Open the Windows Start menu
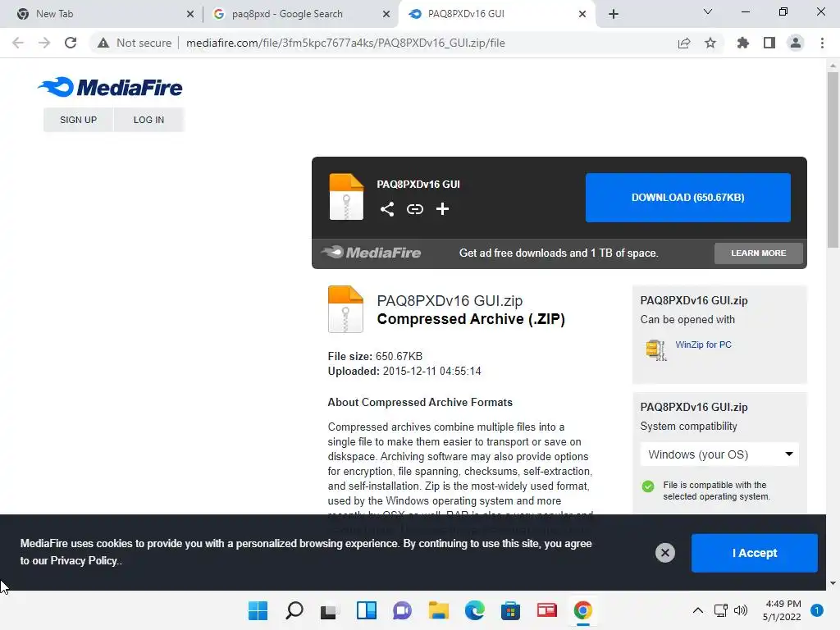The image size is (840, 630). click(258, 610)
